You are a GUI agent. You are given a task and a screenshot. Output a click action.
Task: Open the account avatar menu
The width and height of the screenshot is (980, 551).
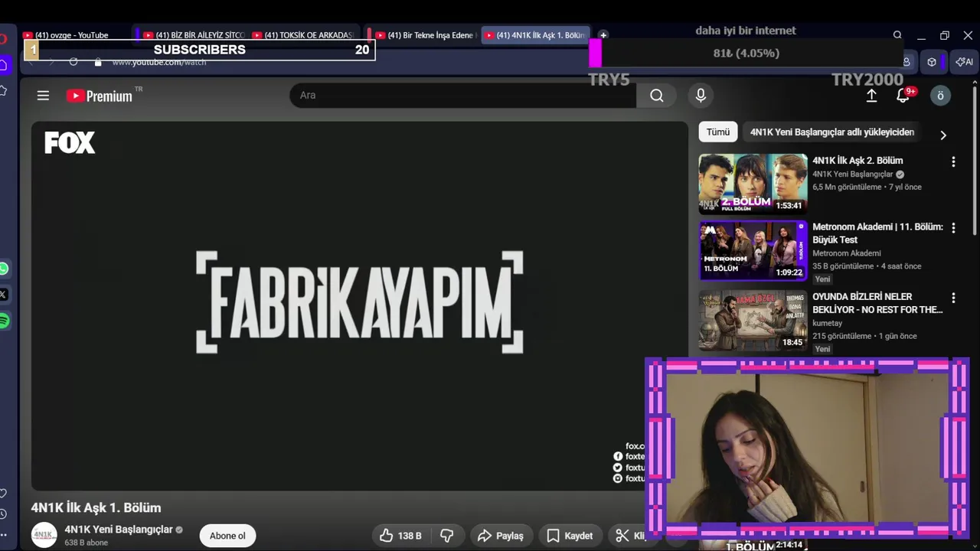940,96
